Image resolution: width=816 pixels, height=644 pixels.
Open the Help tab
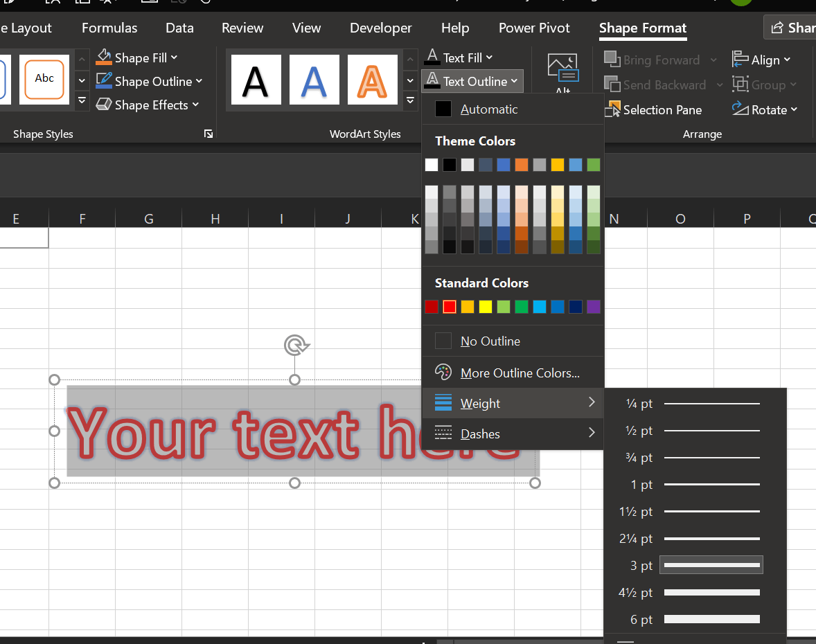455,28
